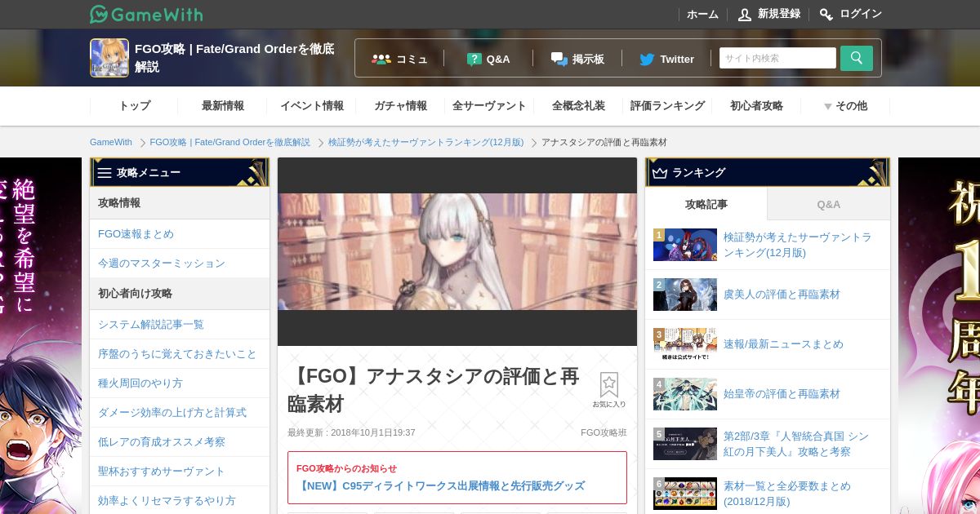
Task: Open 掲示板 bulletin board link
Action: 577,59
